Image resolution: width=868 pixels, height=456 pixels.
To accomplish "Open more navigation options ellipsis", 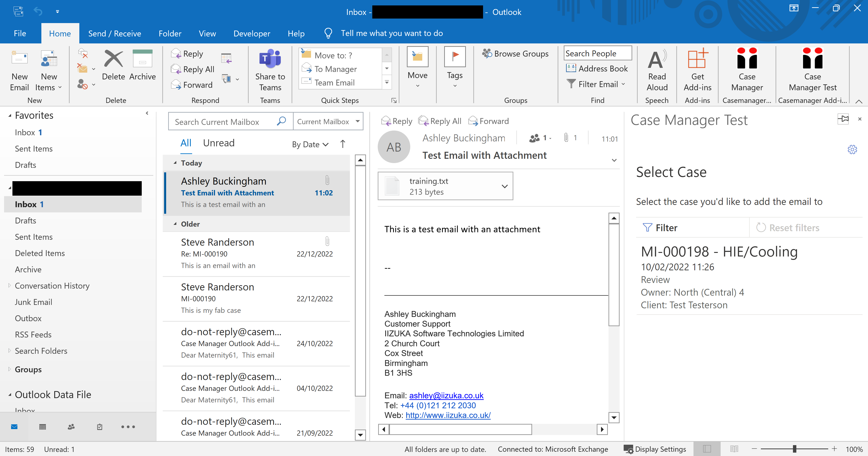I will pos(128,427).
